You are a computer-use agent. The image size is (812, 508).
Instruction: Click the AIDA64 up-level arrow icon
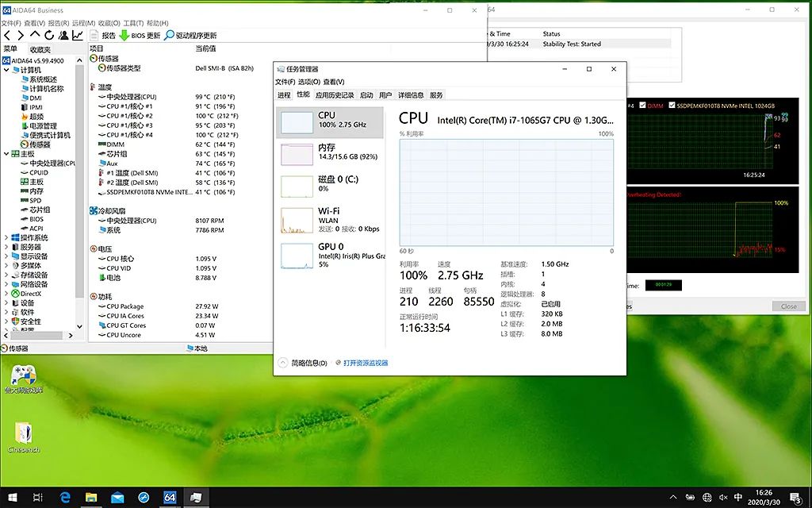click(x=35, y=35)
